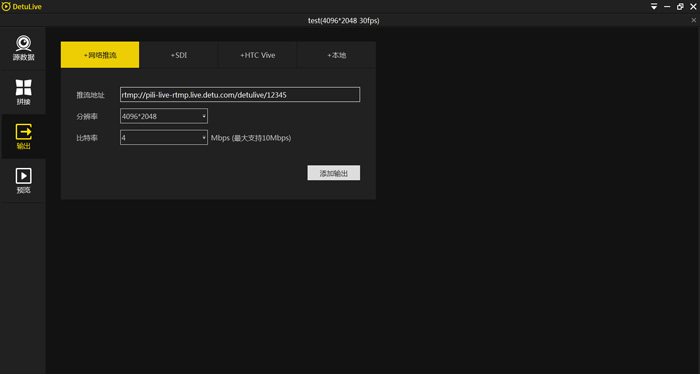This screenshot has width=700, height=374.
Task: Open the 预览 preview panel
Action: pyautogui.click(x=23, y=181)
